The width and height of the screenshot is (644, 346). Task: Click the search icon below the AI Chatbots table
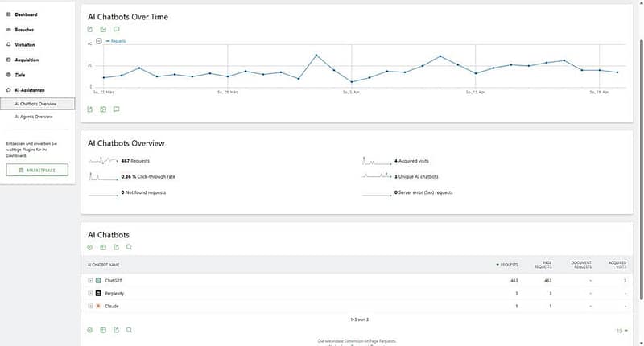129,330
